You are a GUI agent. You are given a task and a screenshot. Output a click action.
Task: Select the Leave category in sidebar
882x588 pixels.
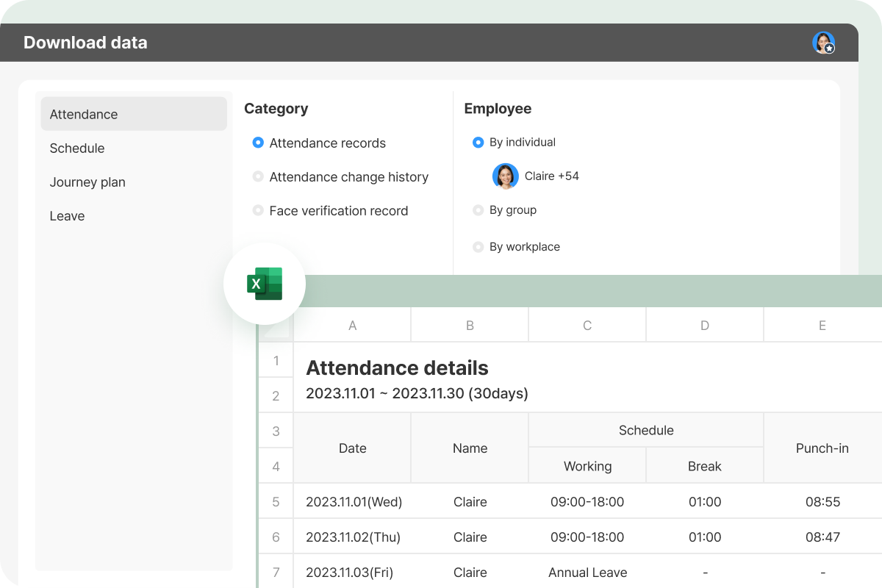(x=67, y=215)
